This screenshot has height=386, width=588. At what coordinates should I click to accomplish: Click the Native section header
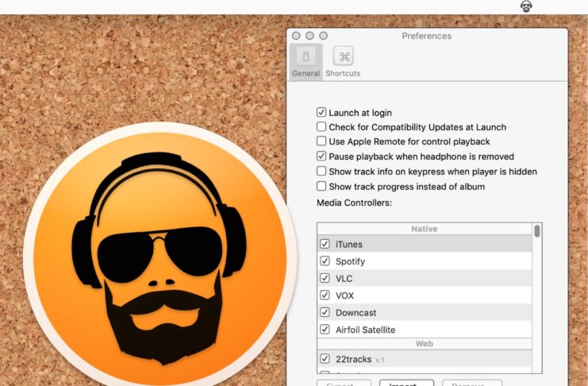click(x=424, y=229)
